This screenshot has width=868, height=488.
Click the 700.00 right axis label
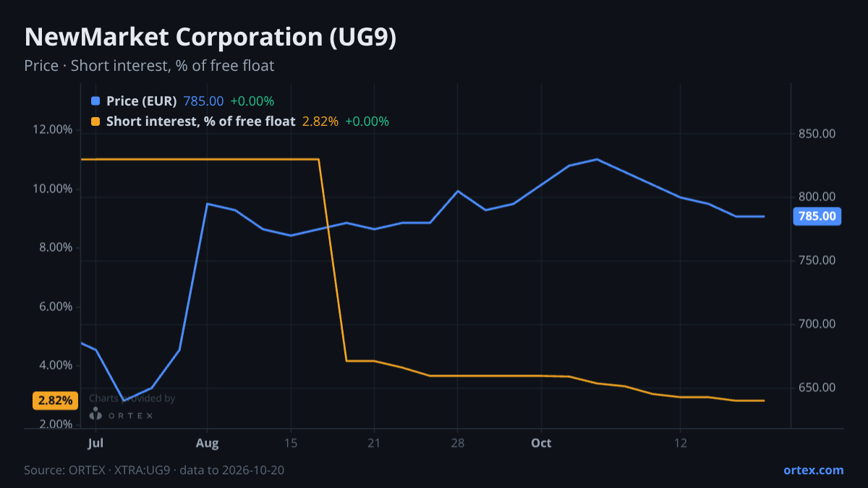[x=817, y=324]
